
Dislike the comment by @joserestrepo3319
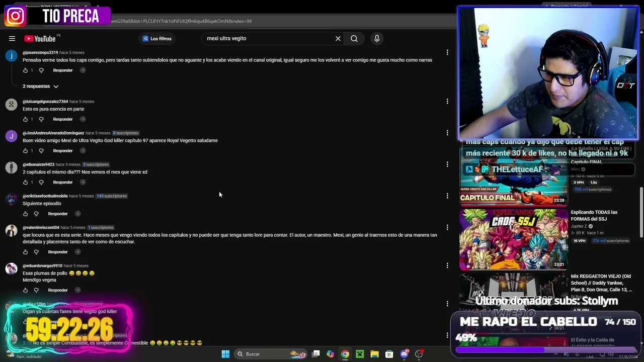[41, 70]
